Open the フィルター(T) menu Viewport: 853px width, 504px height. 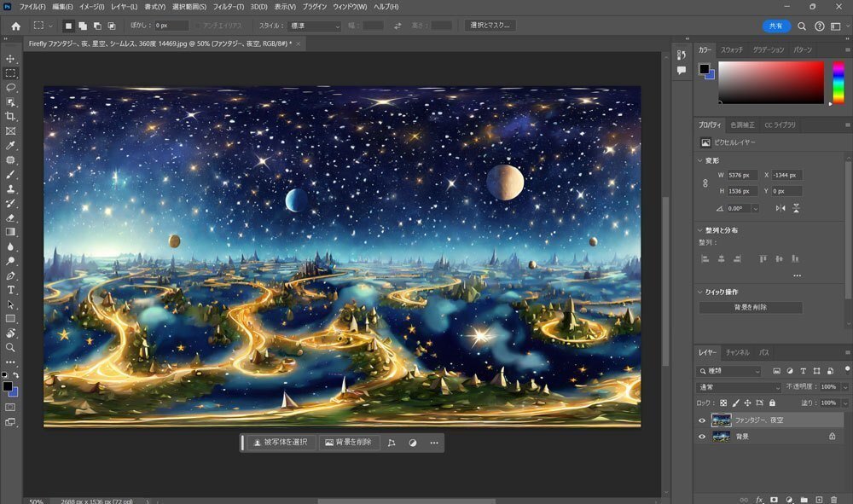229,7
